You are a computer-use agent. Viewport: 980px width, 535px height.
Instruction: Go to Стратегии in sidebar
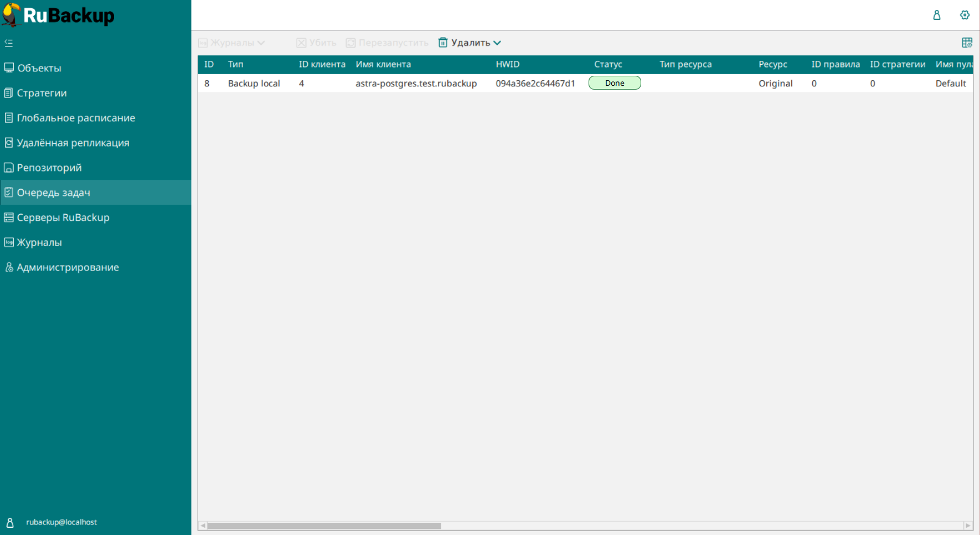click(x=42, y=93)
